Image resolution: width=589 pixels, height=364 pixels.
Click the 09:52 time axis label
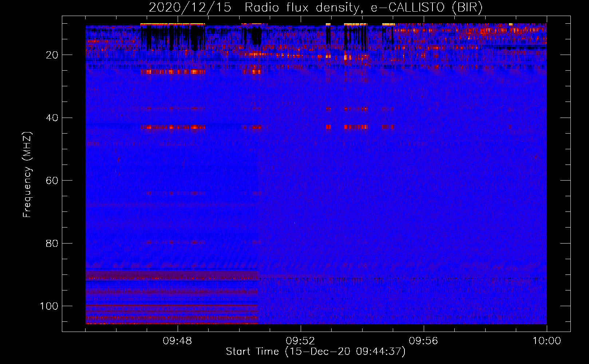300,341
